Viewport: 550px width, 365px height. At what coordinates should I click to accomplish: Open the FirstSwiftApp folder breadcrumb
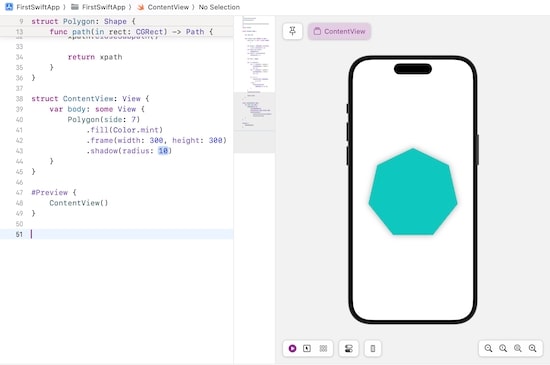98,7
